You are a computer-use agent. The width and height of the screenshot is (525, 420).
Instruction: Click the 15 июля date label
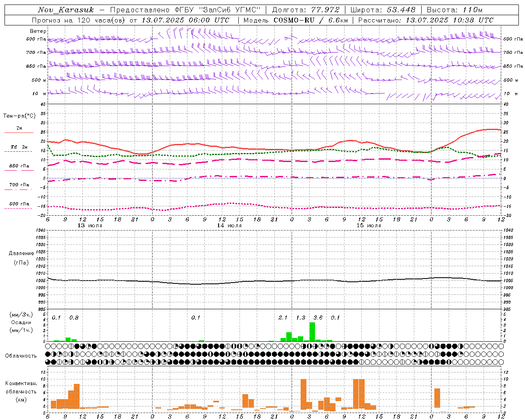pos(369,225)
